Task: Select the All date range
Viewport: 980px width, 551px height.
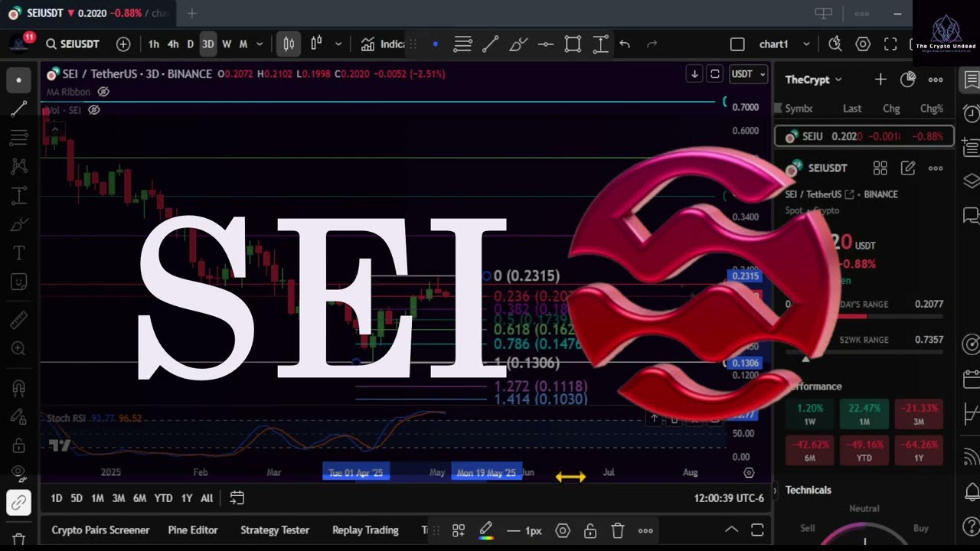Action: (x=207, y=498)
